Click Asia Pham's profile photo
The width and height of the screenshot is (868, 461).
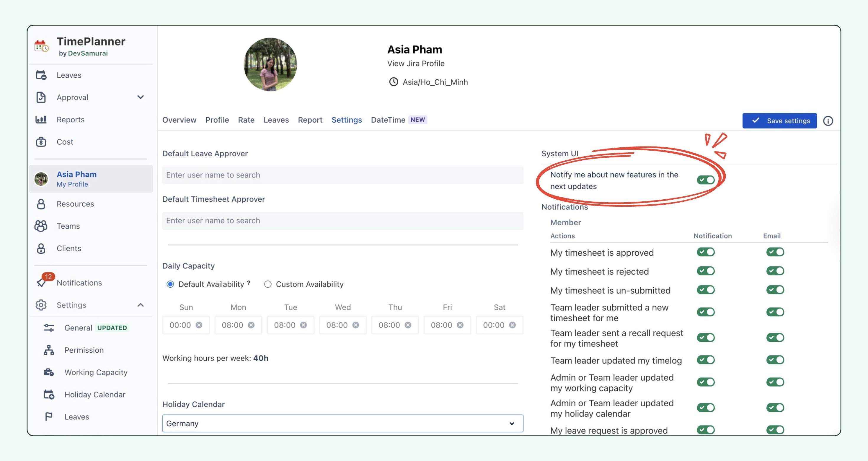point(270,64)
